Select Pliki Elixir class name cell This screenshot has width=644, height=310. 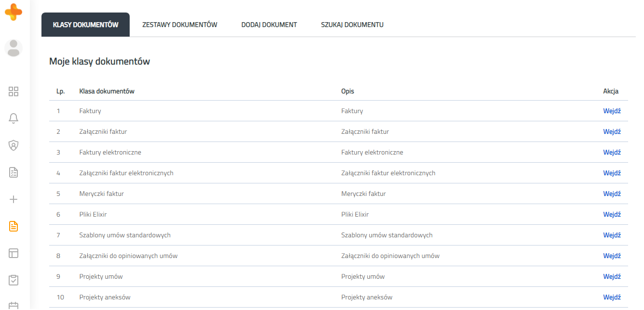coord(93,215)
